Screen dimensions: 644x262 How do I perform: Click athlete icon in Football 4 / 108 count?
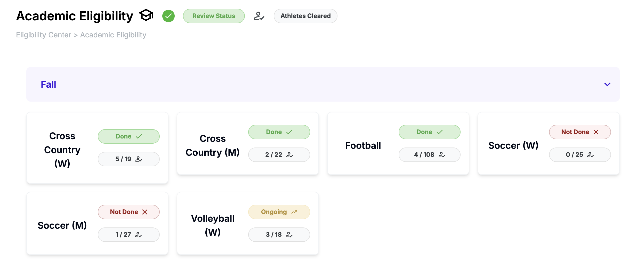[442, 155]
